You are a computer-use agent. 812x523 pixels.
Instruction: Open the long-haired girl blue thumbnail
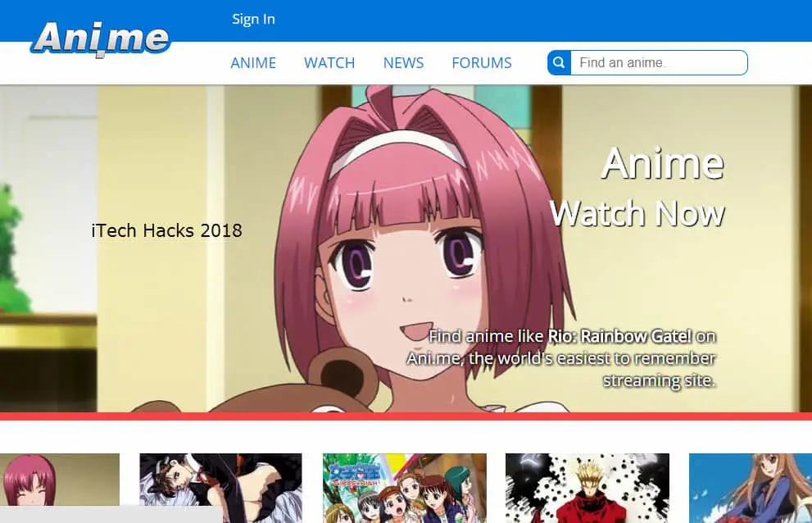click(x=751, y=489)
